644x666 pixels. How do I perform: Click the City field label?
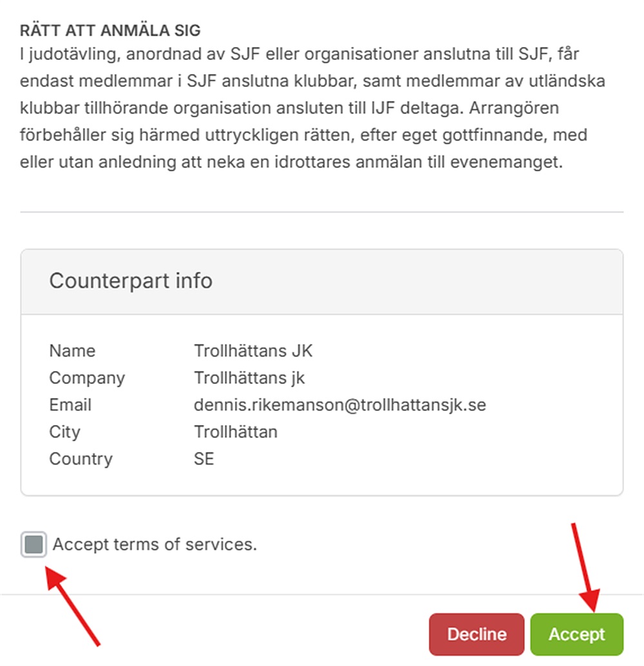point(64,432)
